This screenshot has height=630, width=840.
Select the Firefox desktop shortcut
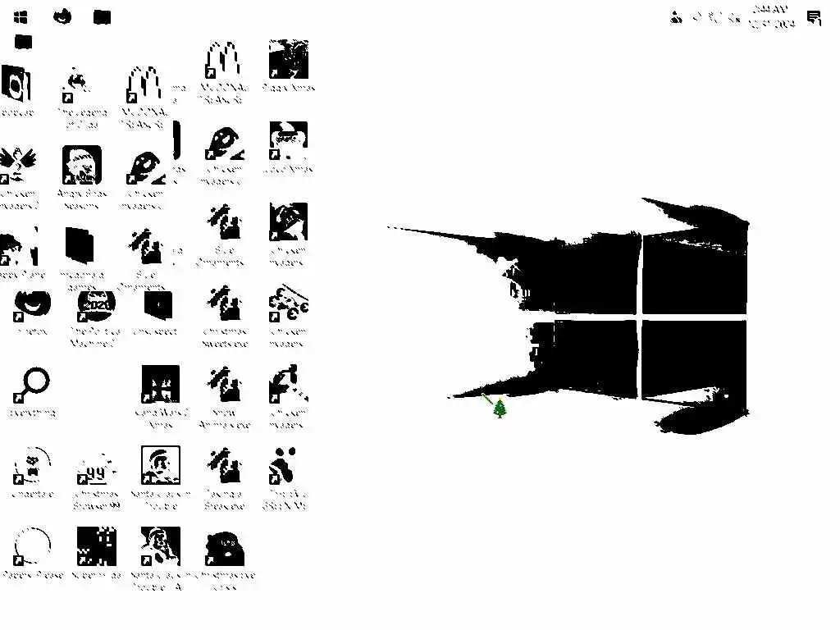coord(32,305)
